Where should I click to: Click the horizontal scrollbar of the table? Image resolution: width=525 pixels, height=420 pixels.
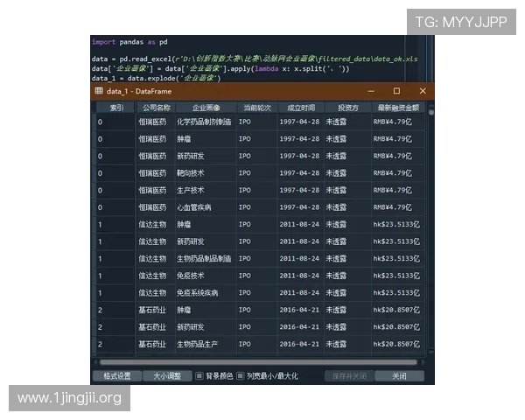point(258,362)
